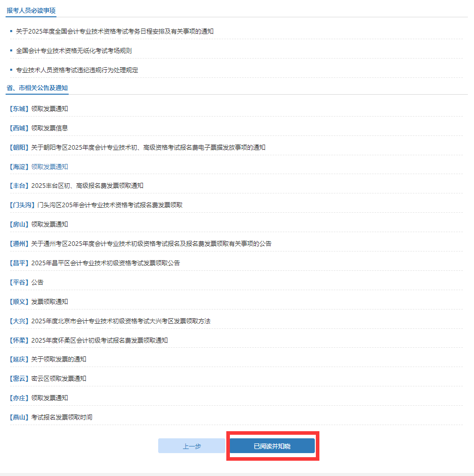Image resolution: width=474 pixels, height=476 pixels.
Task: Open the 房山 领取发票通知 link
Action: point(49,225)
